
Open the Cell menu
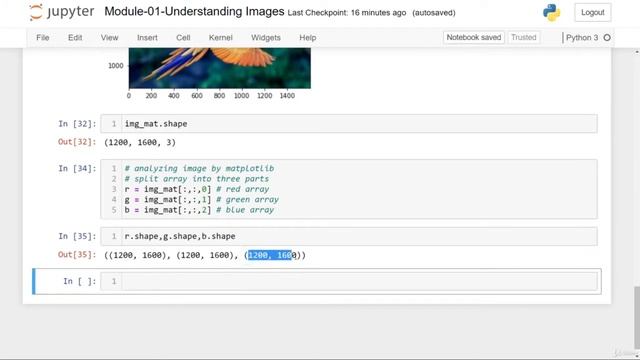click(183, 38)
